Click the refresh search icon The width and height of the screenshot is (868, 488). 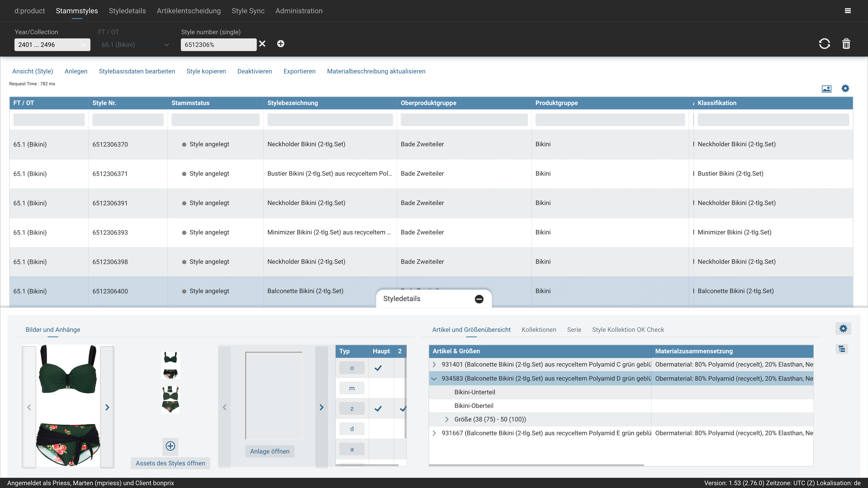(824, 44)
